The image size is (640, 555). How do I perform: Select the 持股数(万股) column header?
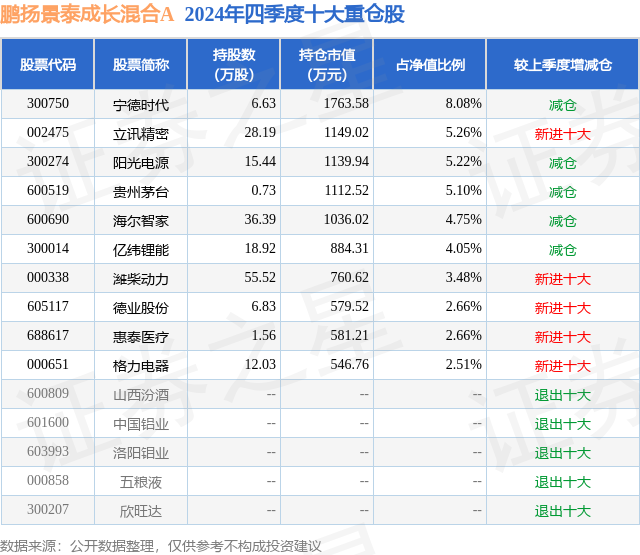tap(234, 64)
